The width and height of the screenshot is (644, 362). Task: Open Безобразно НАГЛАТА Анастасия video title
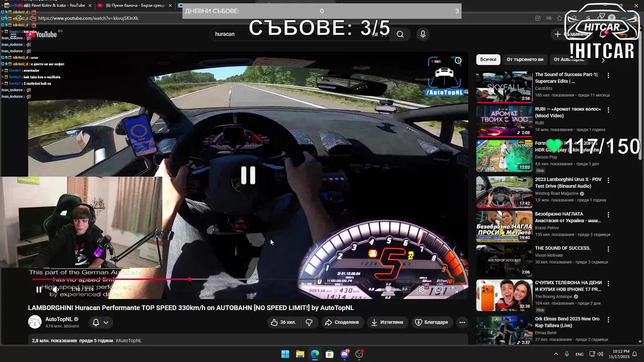point(568,217)
